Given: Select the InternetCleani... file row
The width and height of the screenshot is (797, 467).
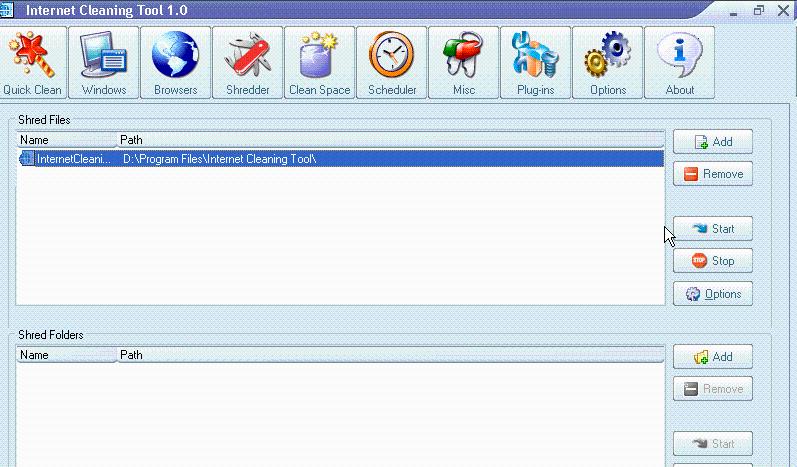Looking at the screenshot, I should pyautogui.click(x=341, y=159).
